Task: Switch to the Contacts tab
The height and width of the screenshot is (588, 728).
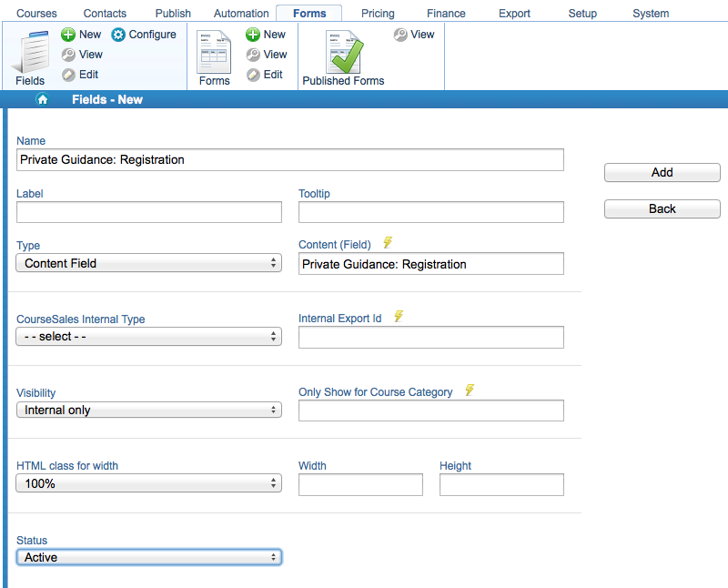Action: [x=105, y=14]
